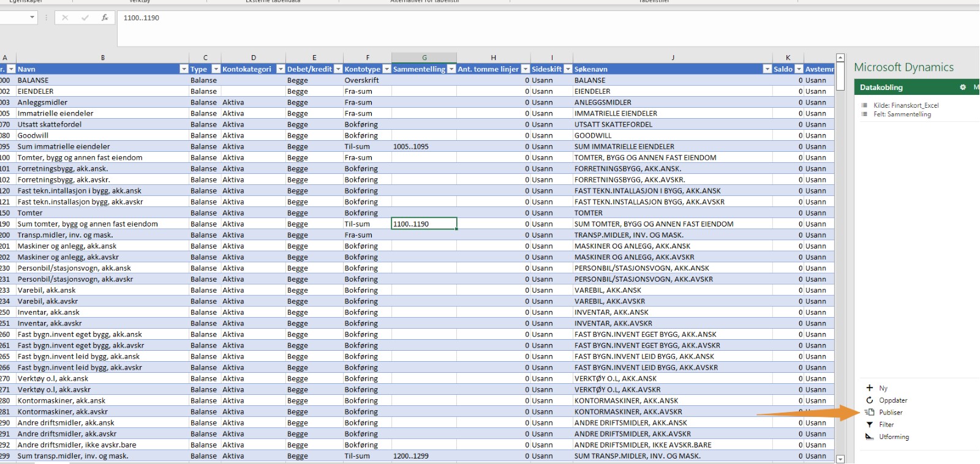
Task: Click the Oppdater refresh icon
Action: tap(869, 400)
